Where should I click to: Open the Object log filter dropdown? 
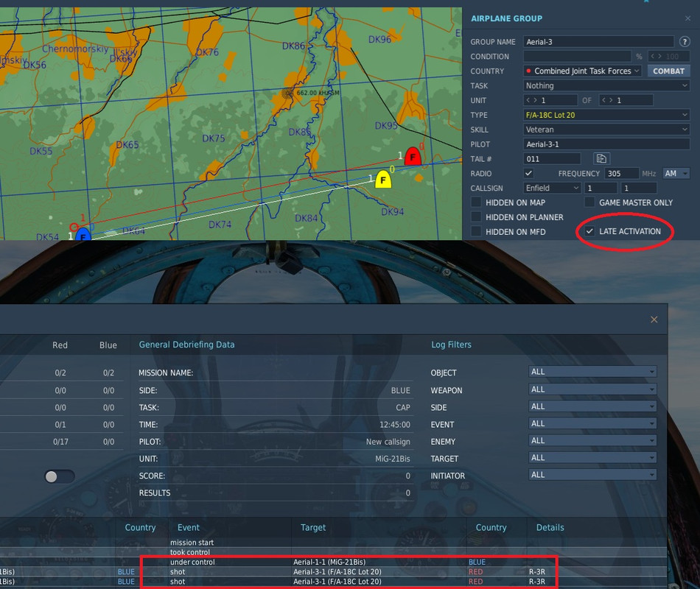click(592, 372)
